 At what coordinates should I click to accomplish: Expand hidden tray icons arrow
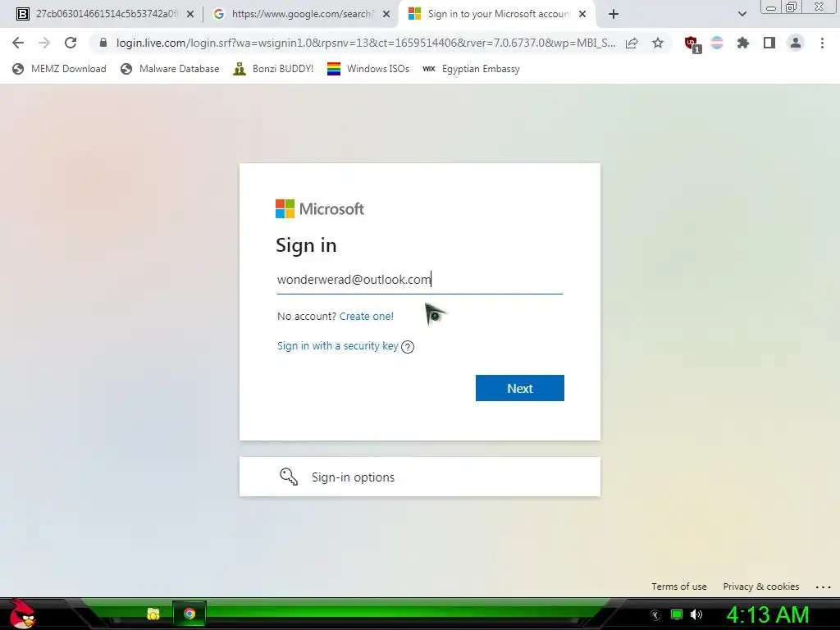coord(655,615)
